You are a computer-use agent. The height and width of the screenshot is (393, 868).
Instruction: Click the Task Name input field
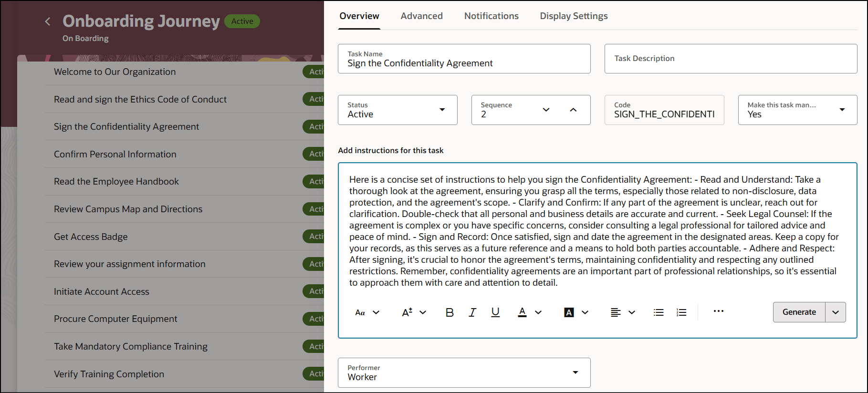click(464, 59)
